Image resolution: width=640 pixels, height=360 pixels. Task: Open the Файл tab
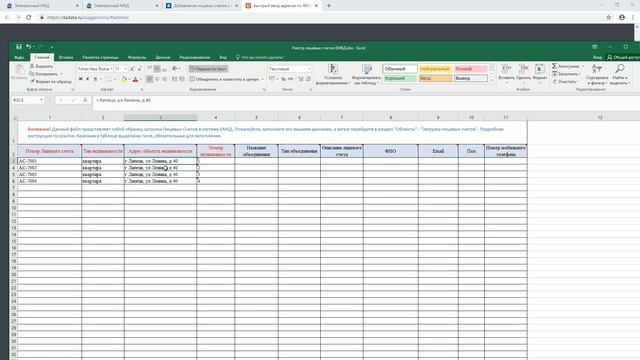point(19,58)
